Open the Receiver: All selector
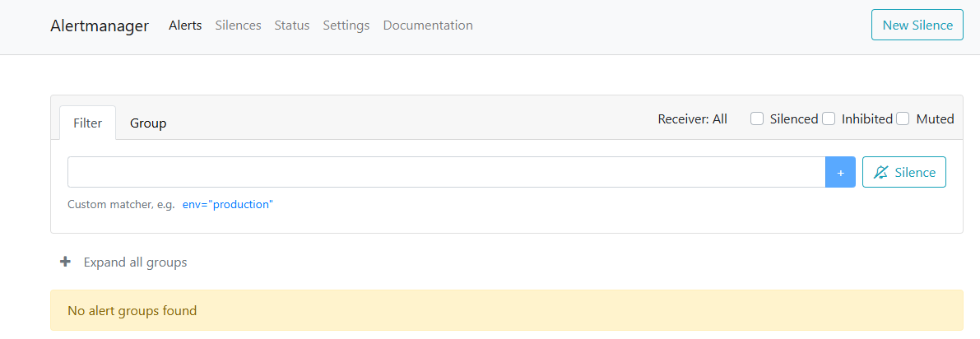This screenshot has height=339, width=980. coord(693,118)
